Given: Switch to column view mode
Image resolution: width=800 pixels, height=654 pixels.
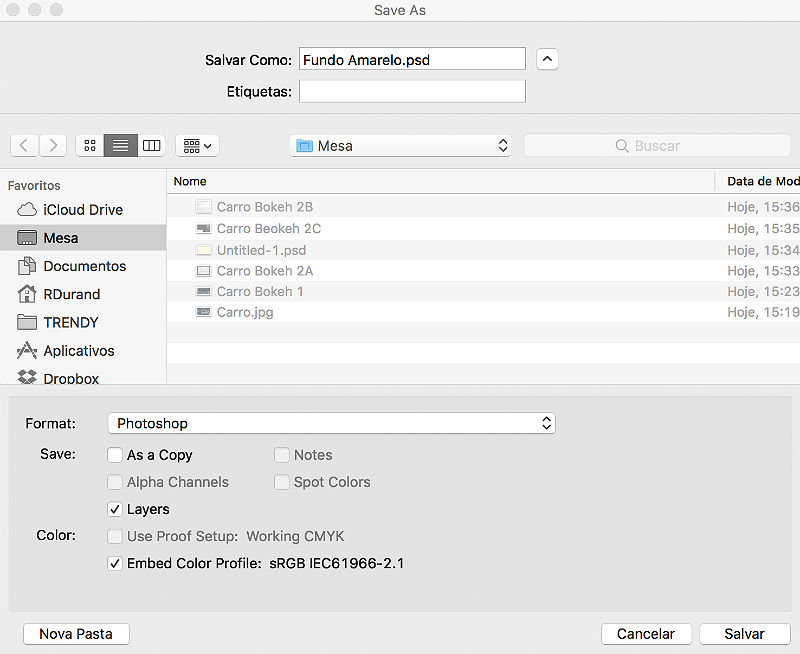Looking at the screenshot, I should tap(151, 146).
